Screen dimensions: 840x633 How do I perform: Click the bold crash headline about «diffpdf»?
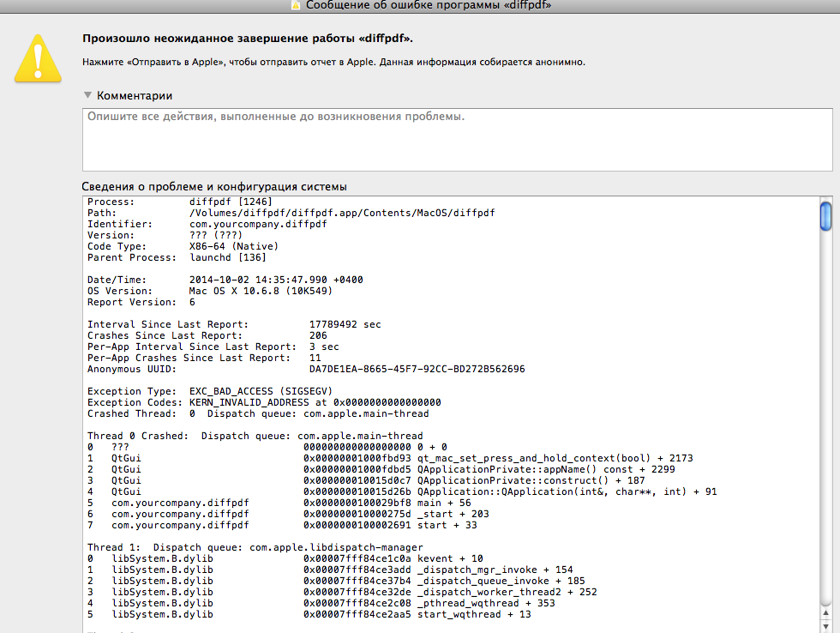coord(248,39)
